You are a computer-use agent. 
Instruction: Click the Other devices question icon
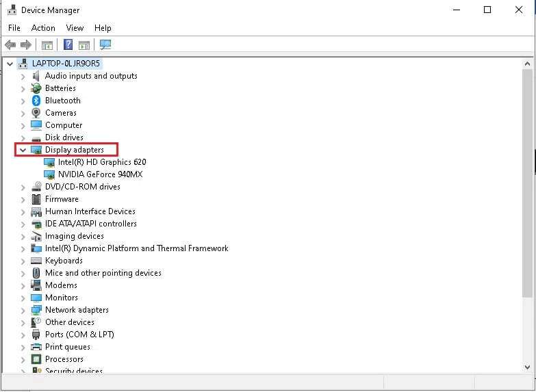36,322
